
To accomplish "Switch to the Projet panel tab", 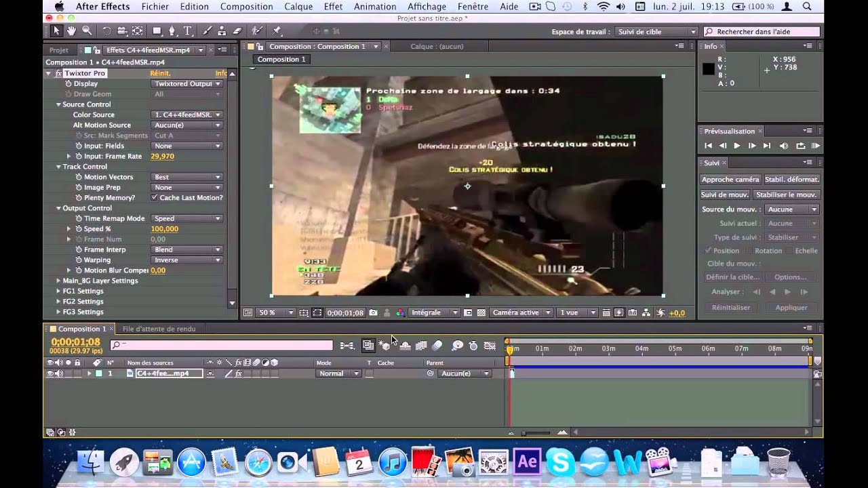I will coord(59,50).
